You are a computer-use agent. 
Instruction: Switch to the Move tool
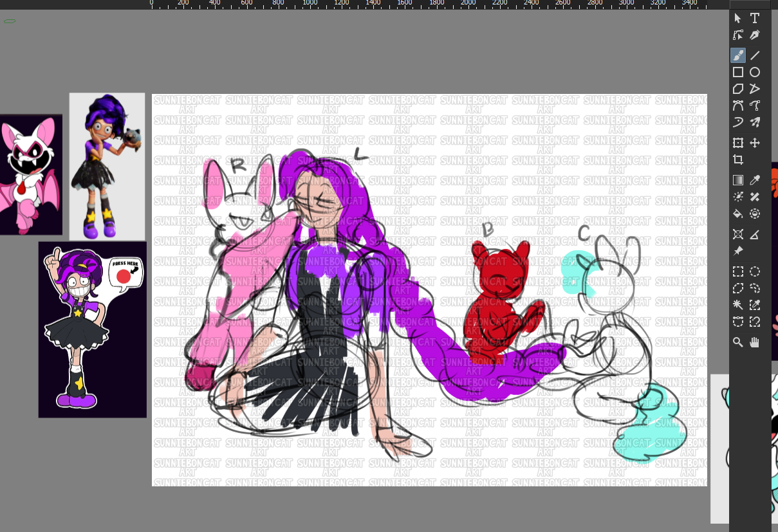(755, 143)
